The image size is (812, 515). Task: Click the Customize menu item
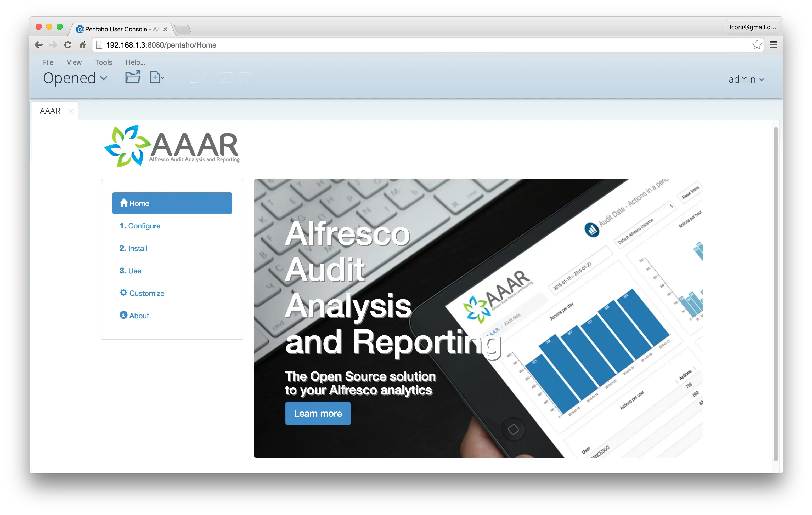pos(147,293)
